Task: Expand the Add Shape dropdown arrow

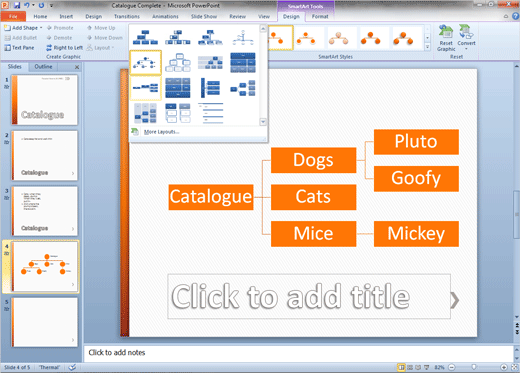Action: 41,28
